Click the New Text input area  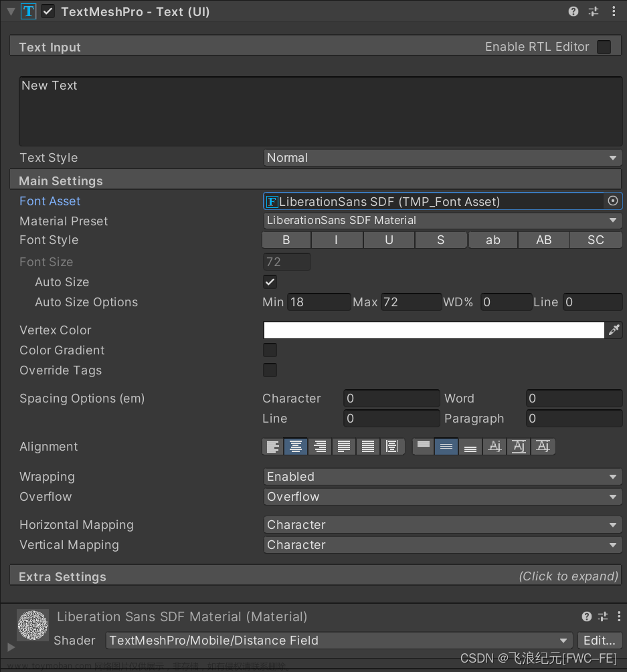coord(321,112)
